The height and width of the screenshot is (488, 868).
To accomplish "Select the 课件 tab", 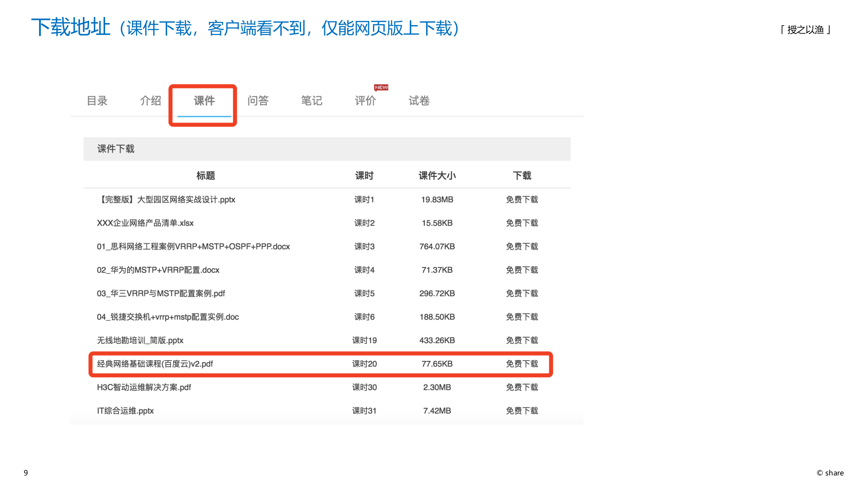I will pos(203,101).
